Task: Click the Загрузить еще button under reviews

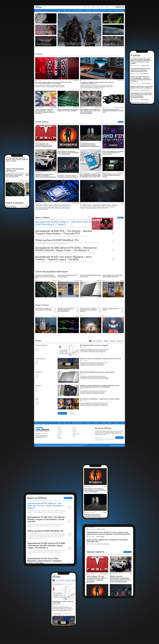Action: (x=62, y=413)
